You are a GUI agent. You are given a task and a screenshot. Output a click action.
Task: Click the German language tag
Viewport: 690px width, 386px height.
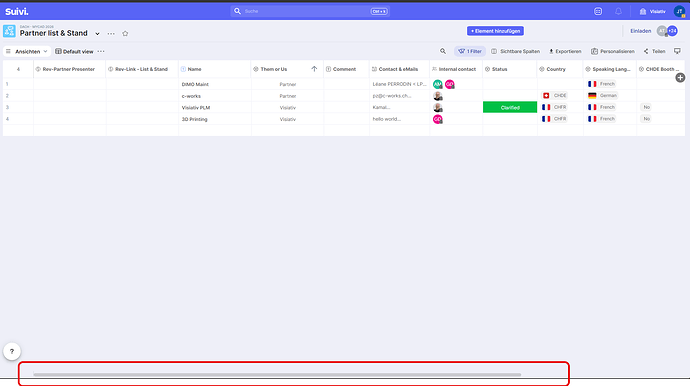603,96
